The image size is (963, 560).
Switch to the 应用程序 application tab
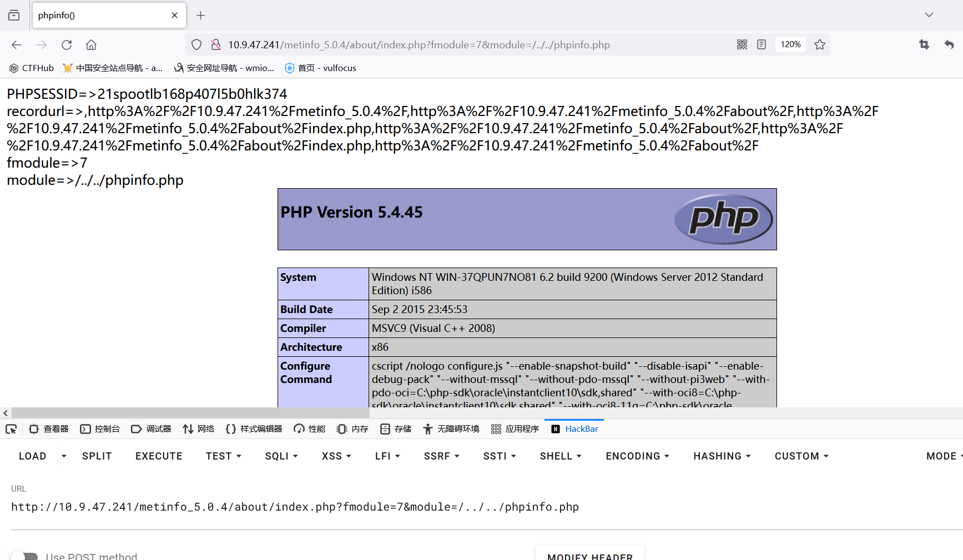click(515, 429)
